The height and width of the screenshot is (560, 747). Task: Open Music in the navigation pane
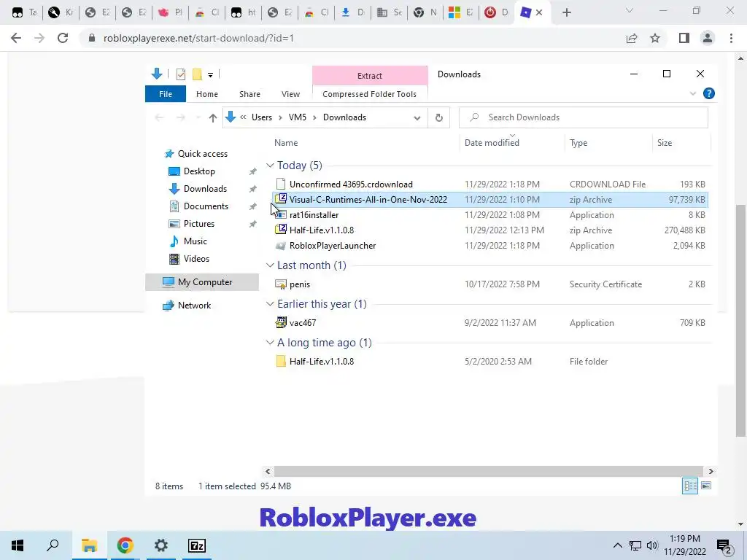(x=195, y=241)
